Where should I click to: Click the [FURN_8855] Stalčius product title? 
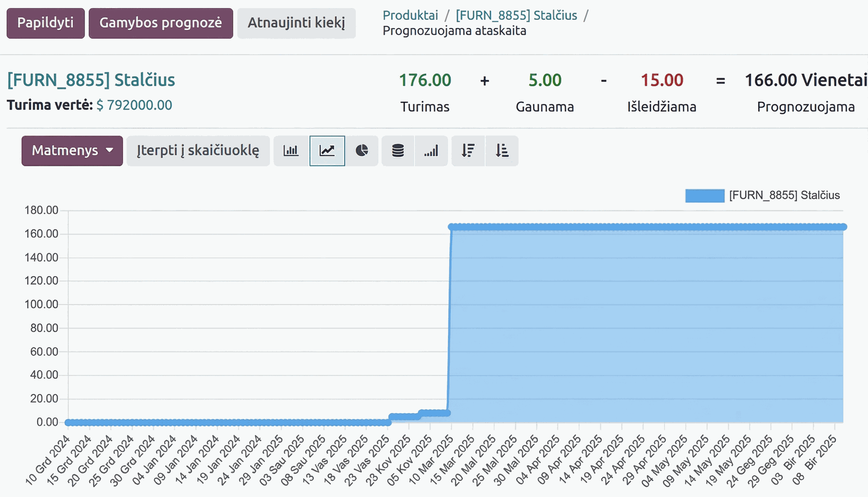[91, 80]
